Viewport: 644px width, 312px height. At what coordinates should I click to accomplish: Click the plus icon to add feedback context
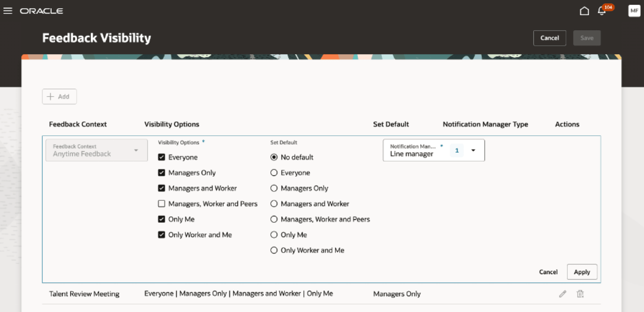coord(51,96)
